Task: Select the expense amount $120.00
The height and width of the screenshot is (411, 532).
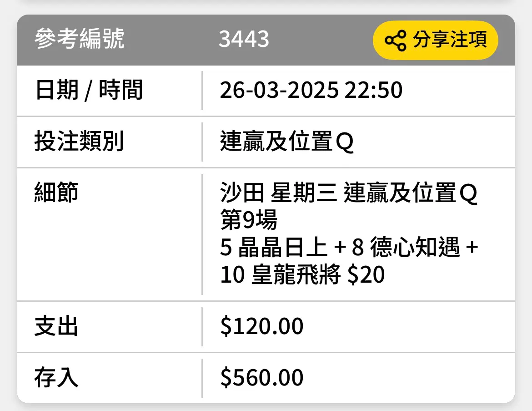Action: (261, 326)
